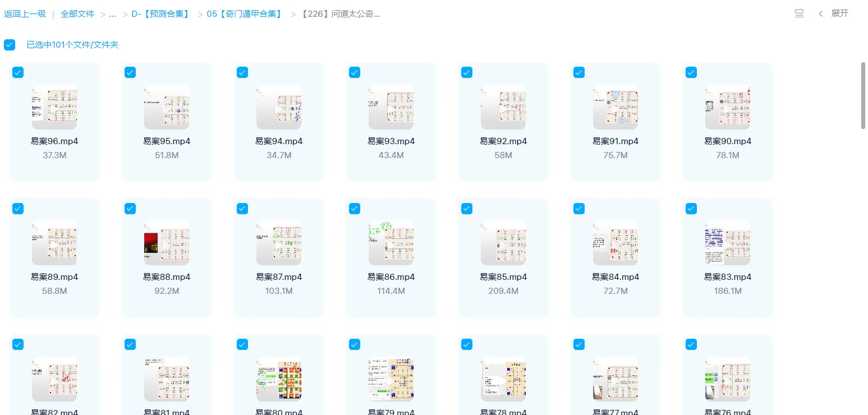Uncheck 易案77.mp4 checkbox
This screenshot has height=415, width=868.
point(579,344)
